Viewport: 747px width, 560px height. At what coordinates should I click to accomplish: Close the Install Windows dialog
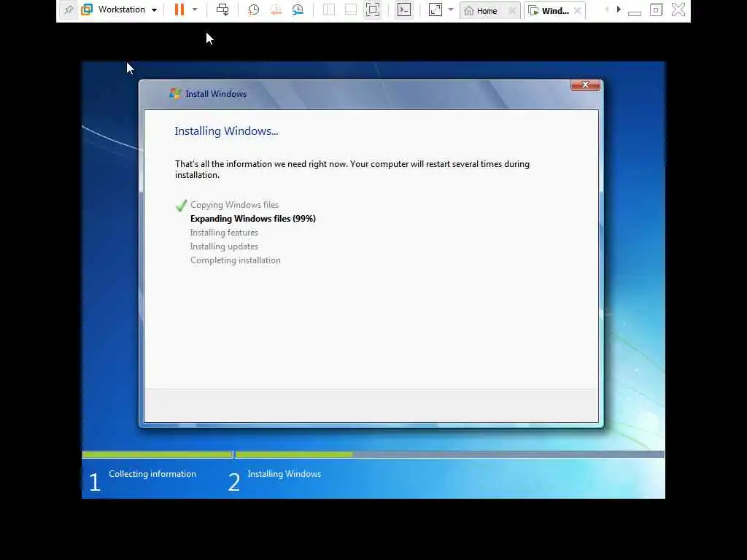click(x=586, y=85)
